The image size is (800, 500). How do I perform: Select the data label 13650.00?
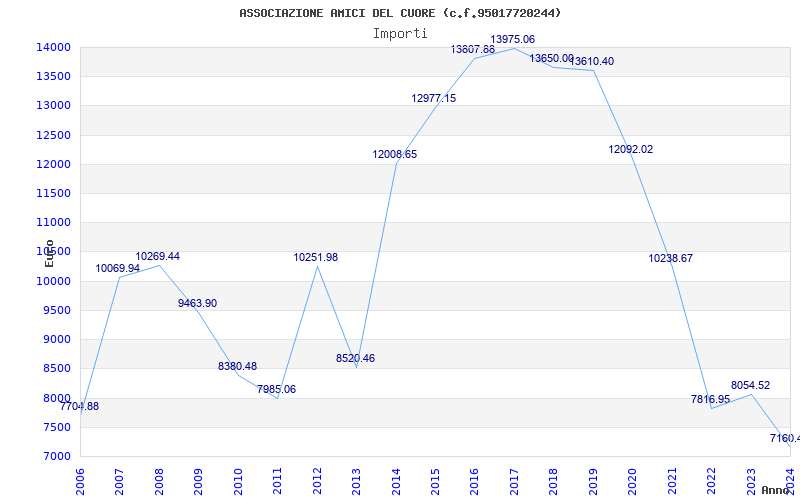tap(552, 59)
